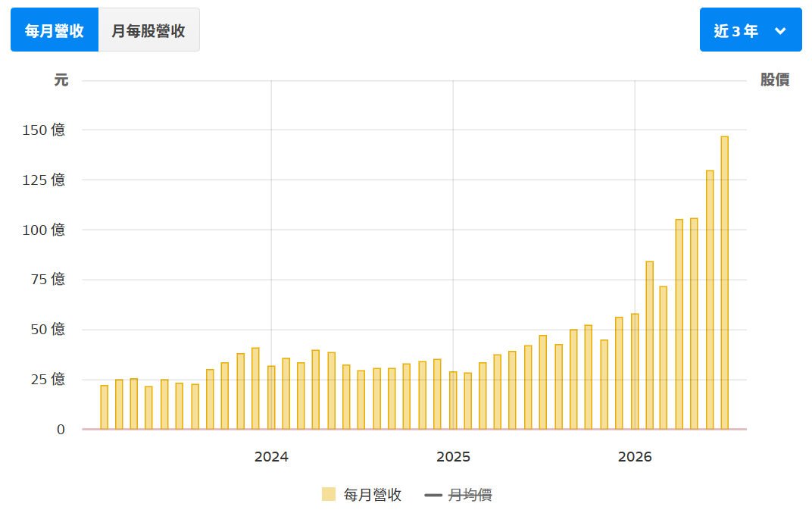Toggle the 月均價 legend series
Viewport: 812px width, 510px height.
click(458, 494)
